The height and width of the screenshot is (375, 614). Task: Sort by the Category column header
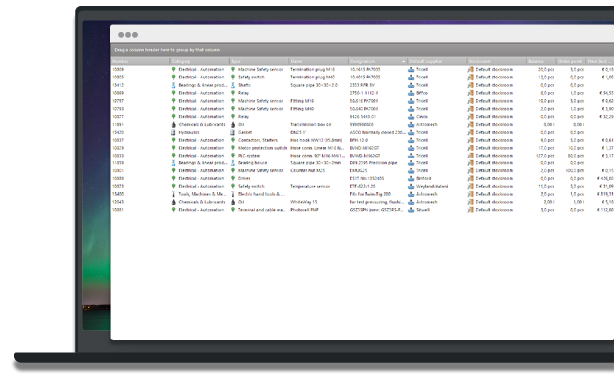pyautogui.click(x=200, y=61)
